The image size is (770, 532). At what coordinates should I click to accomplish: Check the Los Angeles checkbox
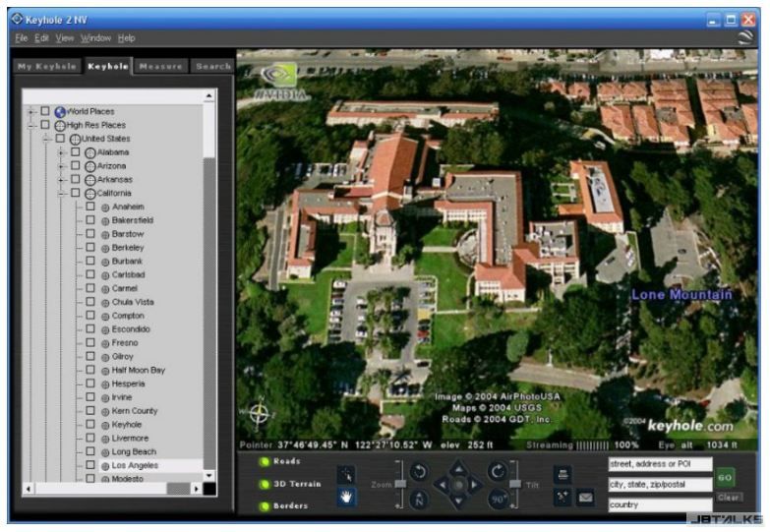(x=90, y=465)
